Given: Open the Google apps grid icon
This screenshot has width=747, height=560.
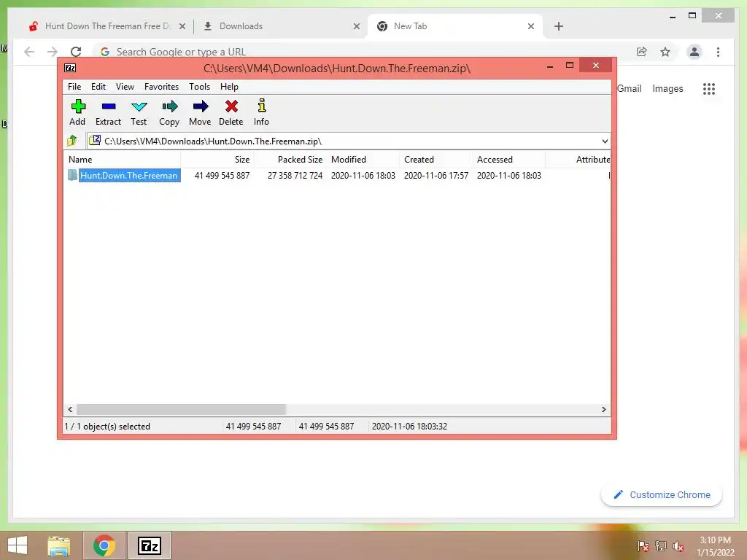Looking at the screenshot, I should (x=709, y=88).
